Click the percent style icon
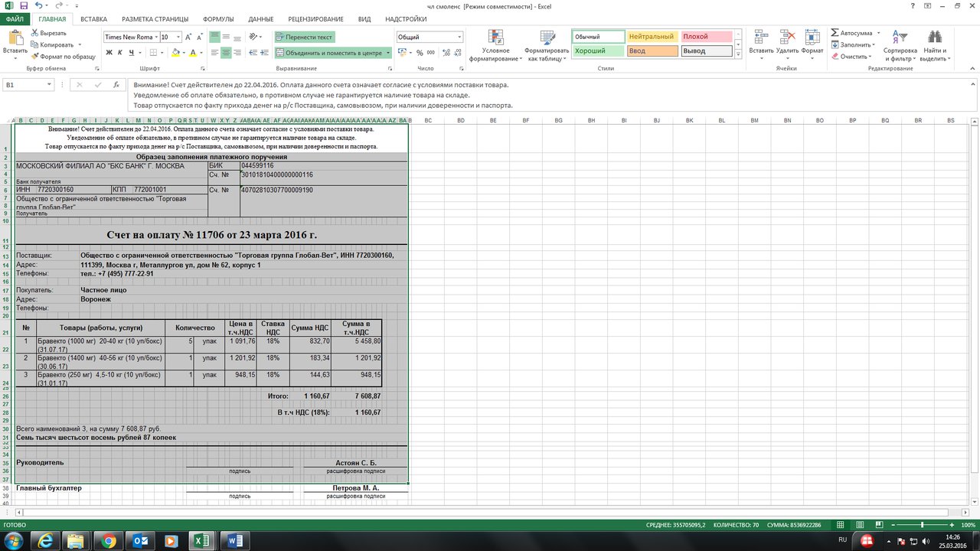The height and width of the screenshot is (551, 980). (x=420, y=53)
